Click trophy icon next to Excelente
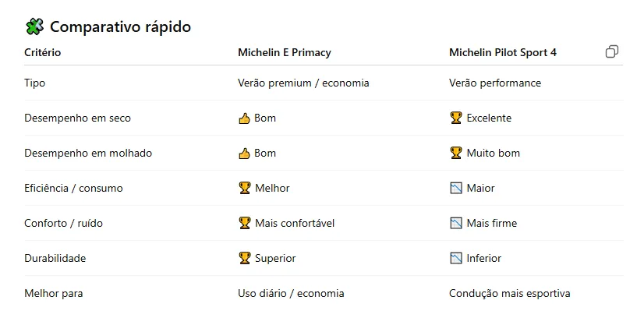Image resolution: width=644 pixels, height=325 pixels. click(x=456, y=118)
